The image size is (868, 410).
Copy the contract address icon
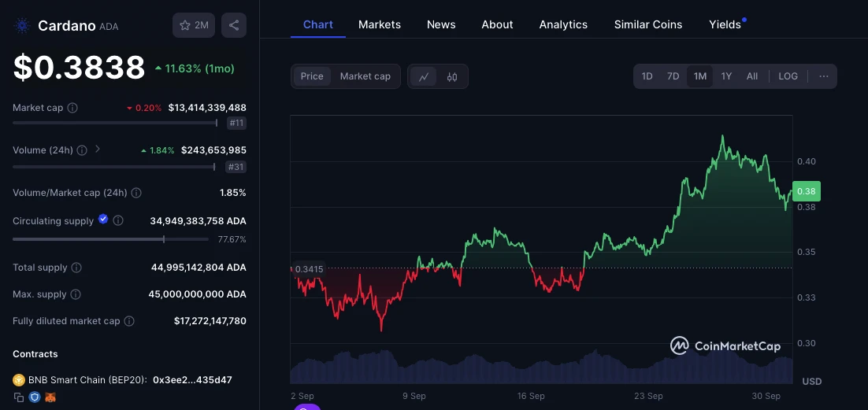(19, 397)
